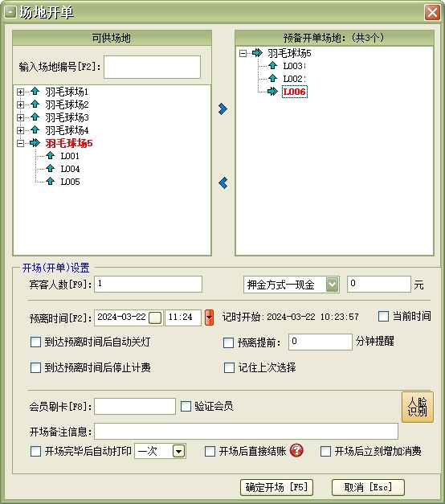
Task: Click the 确定开场 [F5] button
Action: tap(276, 488)
